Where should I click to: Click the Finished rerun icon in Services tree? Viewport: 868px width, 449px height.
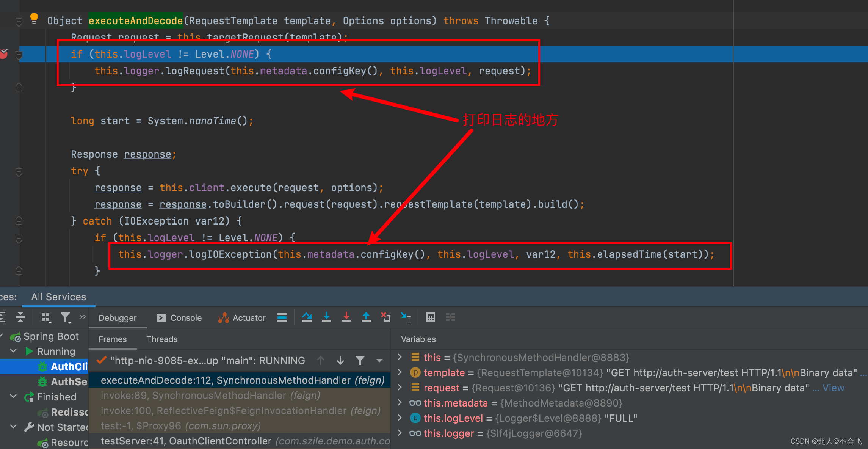coord(29,397)
